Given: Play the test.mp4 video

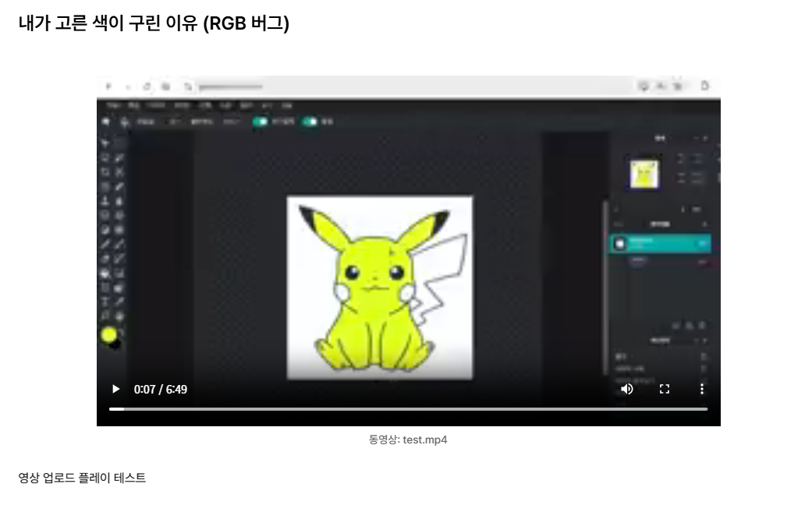Looking at the screenshot, I should tap(116, 389).
